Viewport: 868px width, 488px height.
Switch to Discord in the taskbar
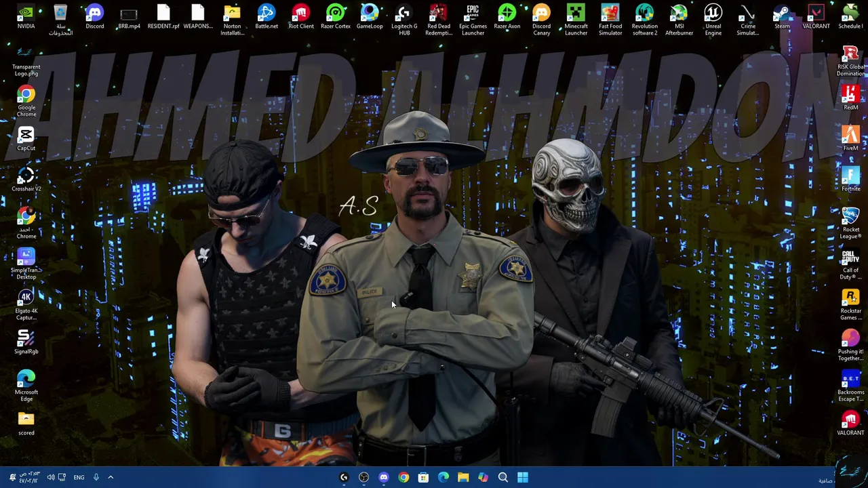pos(384,477)
